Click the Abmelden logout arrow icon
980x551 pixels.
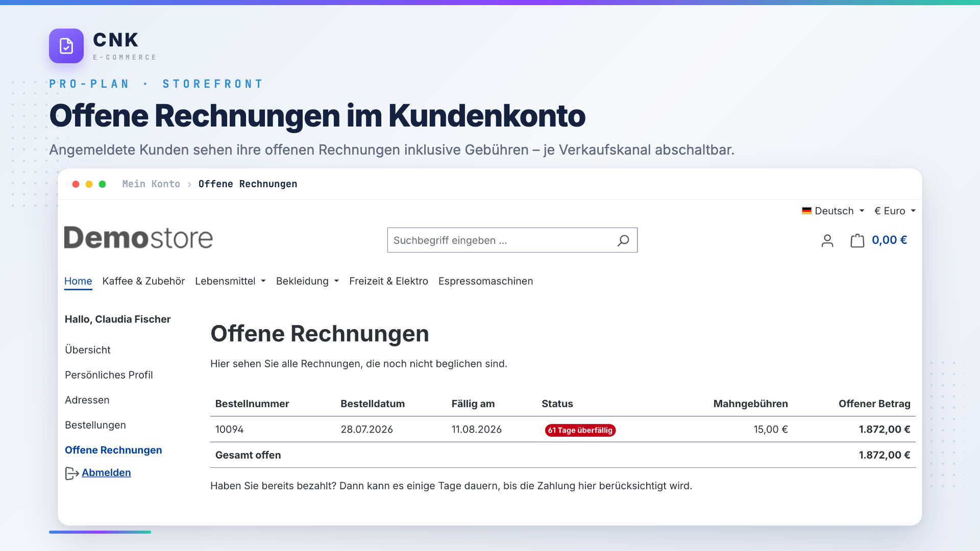point(72,473)
